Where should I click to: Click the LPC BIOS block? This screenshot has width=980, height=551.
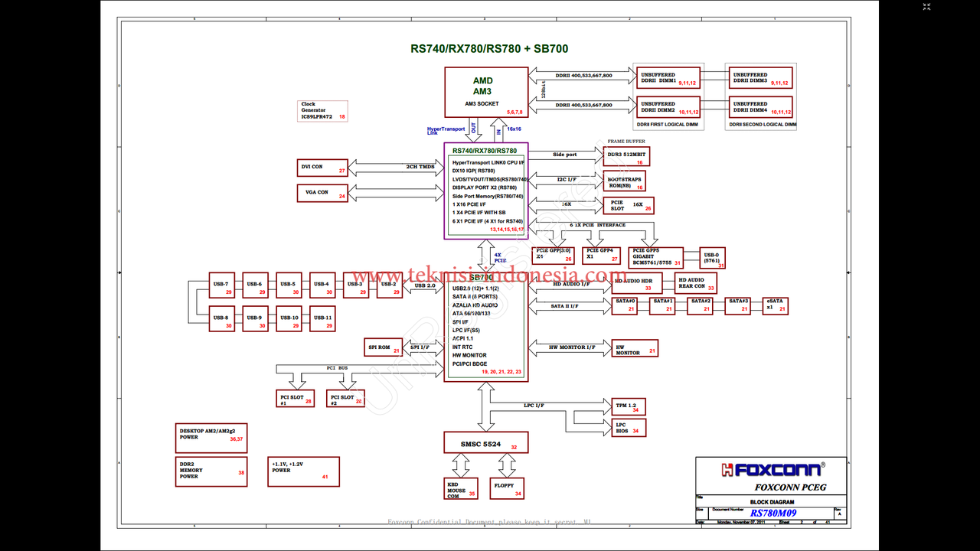click(x=629, y=428)
